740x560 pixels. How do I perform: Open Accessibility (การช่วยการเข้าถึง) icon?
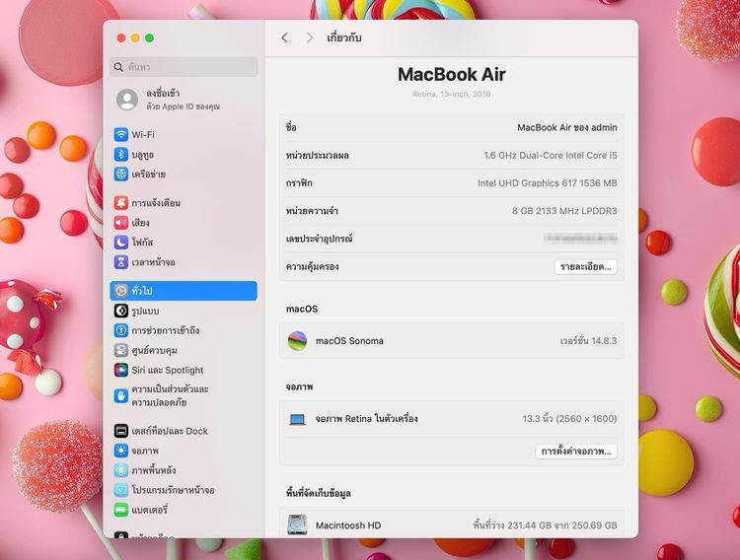pos(121,330)
